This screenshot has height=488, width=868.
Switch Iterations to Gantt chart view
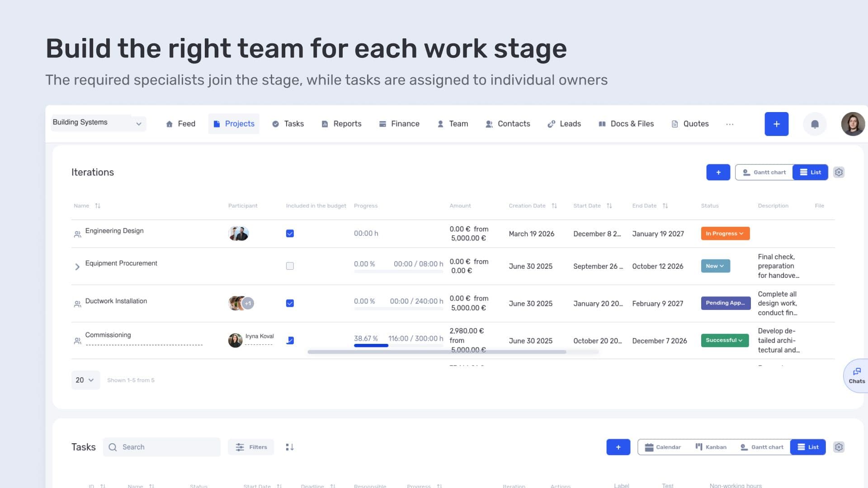pyautogui.click(x=764, y=172)
